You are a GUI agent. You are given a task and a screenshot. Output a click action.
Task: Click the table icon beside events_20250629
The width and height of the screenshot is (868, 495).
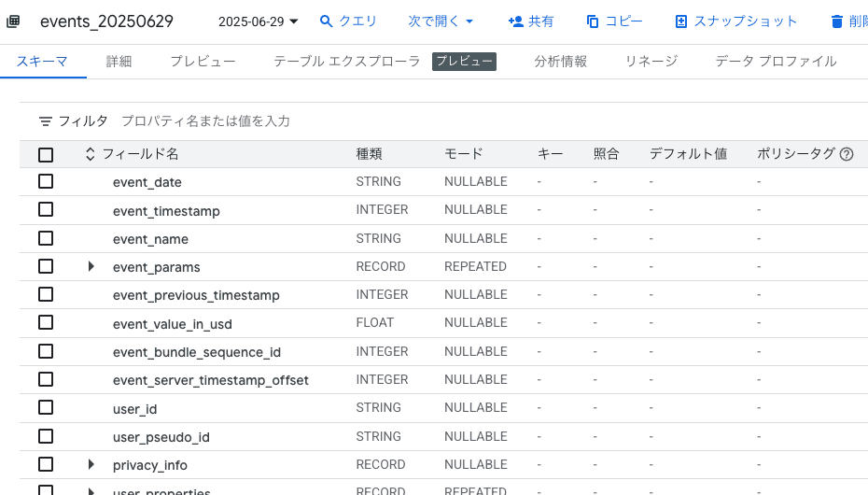click(14, 21)
